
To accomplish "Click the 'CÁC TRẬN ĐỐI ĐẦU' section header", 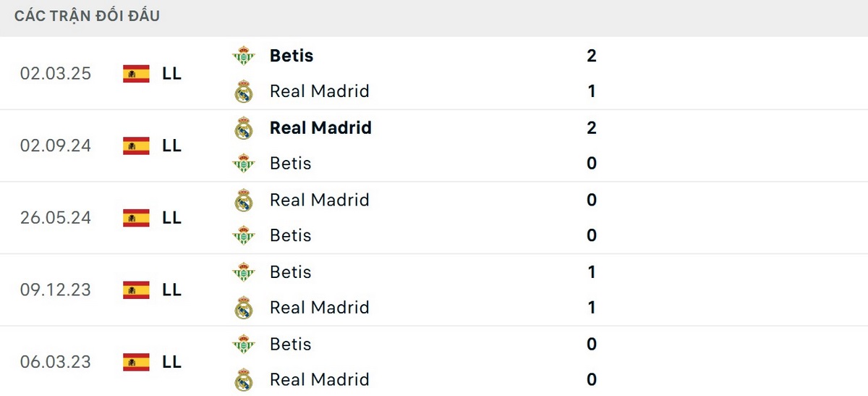I will pyautogui.click(x=87, y=16).
